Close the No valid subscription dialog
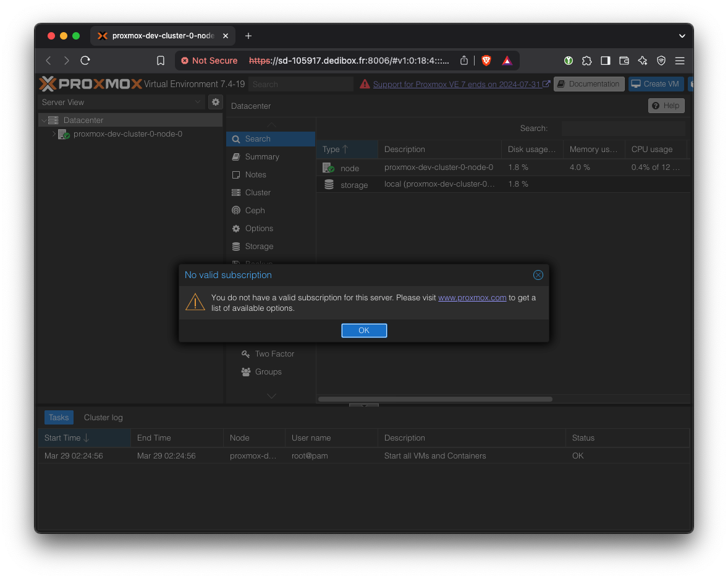 tap(538, 275)
